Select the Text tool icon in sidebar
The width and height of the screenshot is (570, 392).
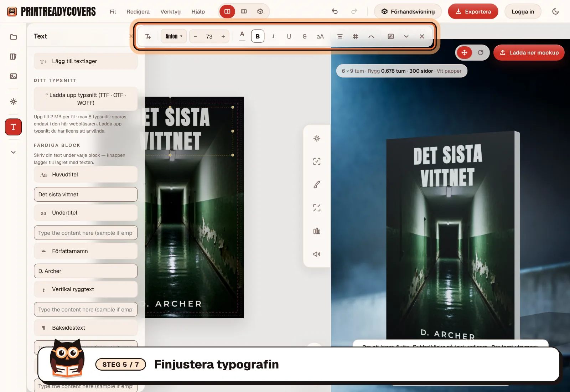tap(13, 127)
